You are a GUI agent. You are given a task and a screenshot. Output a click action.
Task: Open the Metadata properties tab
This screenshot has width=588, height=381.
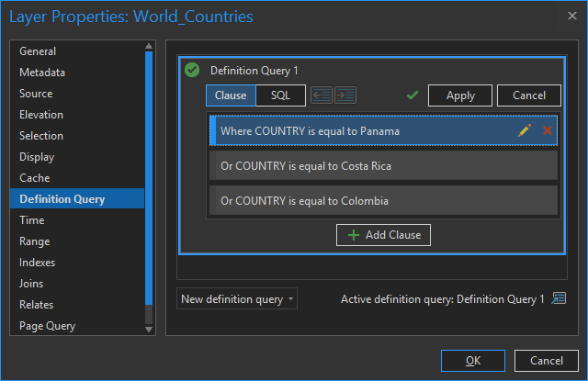pos(42,73)
